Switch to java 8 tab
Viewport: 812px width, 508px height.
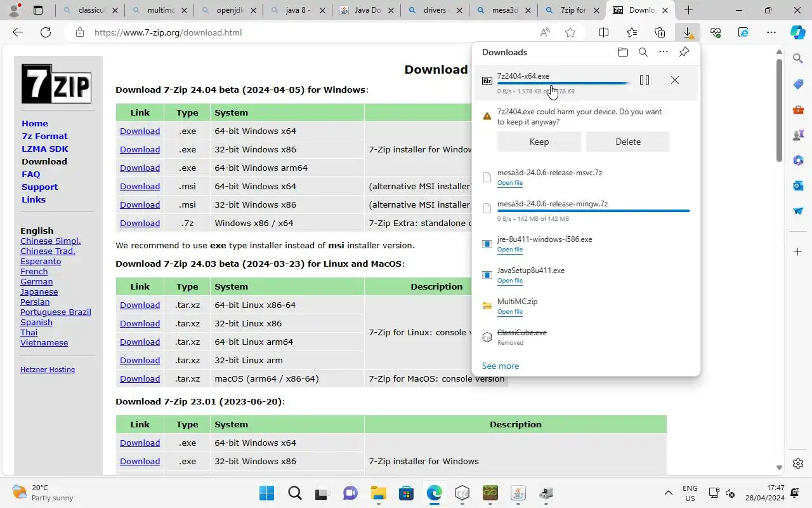[297, 10]
